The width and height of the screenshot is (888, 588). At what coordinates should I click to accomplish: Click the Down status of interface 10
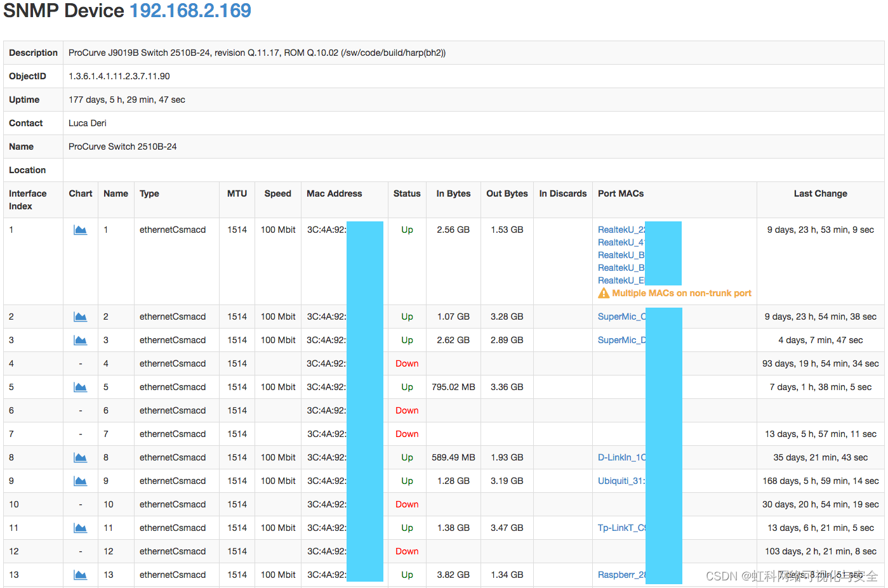[407, 504]
